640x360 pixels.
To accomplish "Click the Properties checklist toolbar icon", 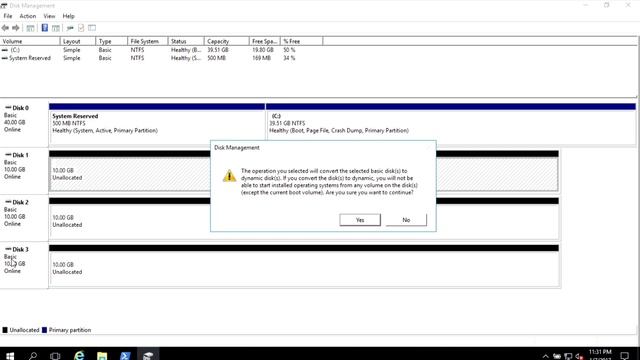I will coord(81,28).
